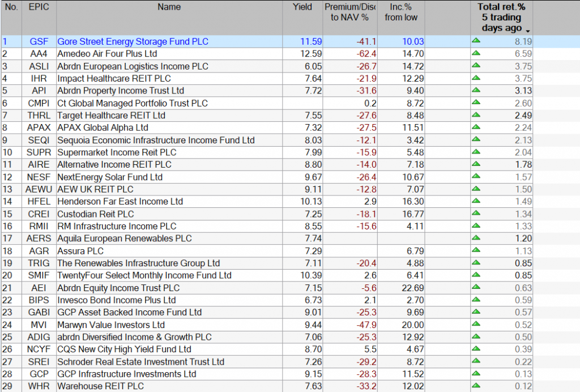Click the green up arrow in the NESF row

476,176
